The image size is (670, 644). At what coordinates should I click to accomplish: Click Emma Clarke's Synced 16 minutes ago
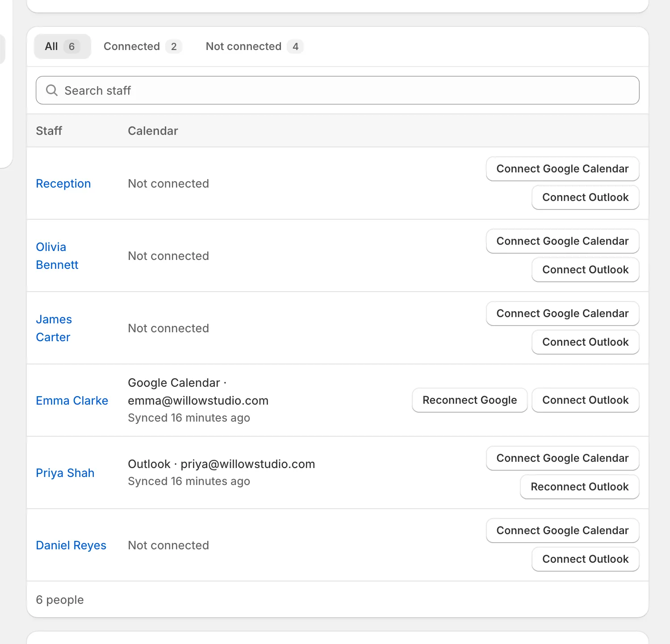click(189, 418)
